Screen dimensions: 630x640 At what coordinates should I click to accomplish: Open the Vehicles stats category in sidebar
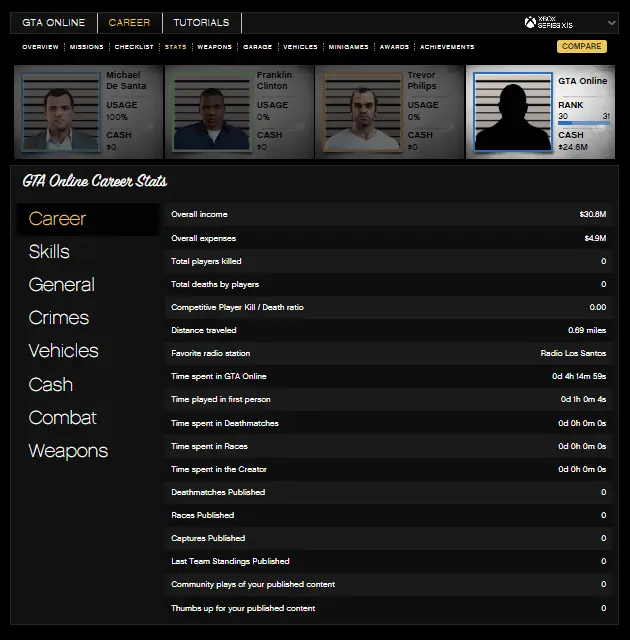[63, 351]
